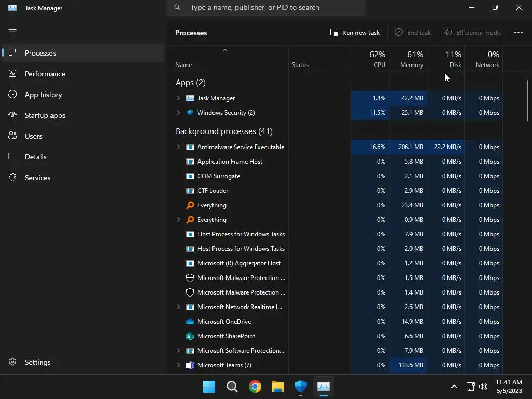This screenshot has width=532, height=399.
Task: Click the 133.6 MB memory value
Action: 410,365
